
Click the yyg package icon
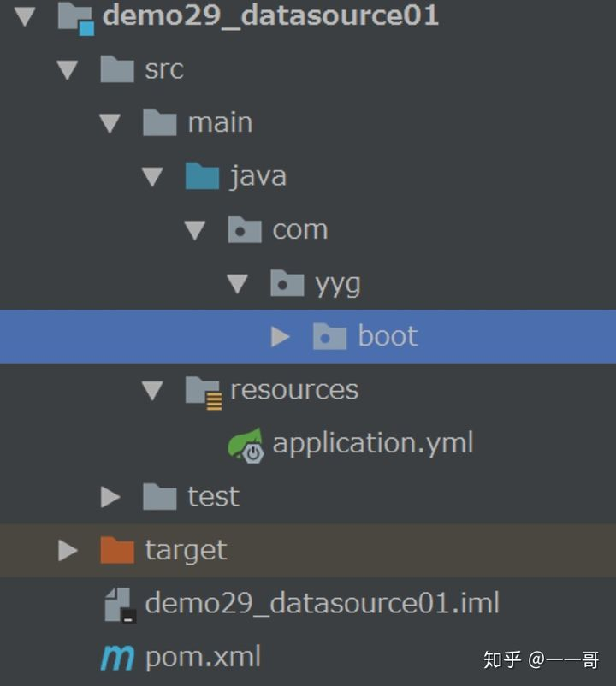coord(287,283)
